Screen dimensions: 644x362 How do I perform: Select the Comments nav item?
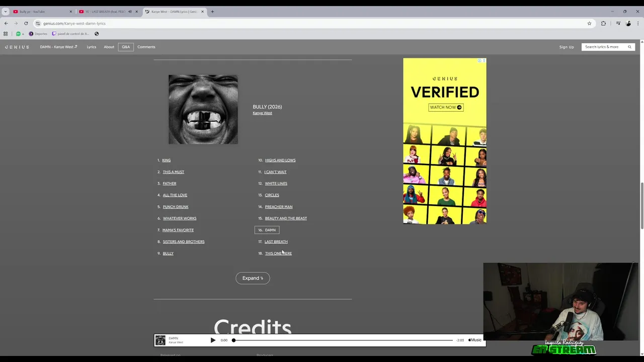[x=146, y=47]
